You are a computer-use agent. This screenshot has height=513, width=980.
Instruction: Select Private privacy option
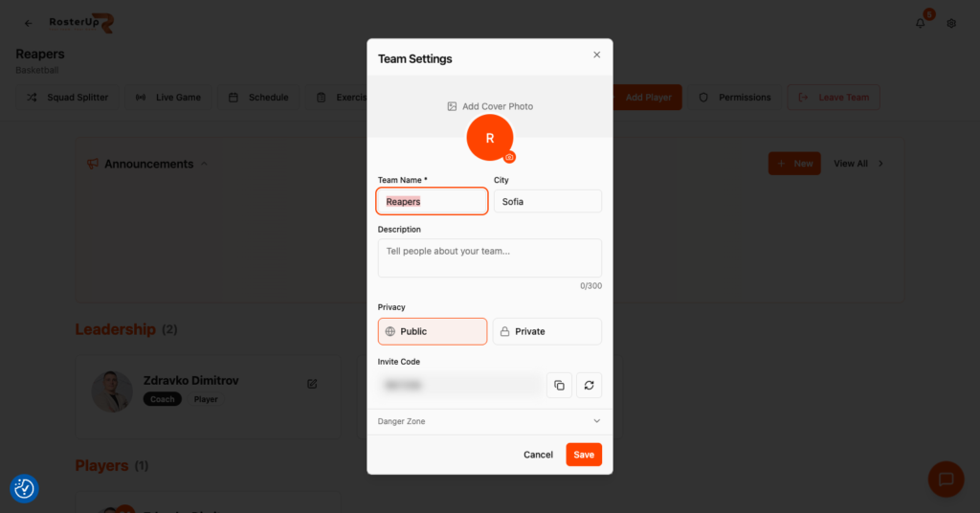[546, 331]
